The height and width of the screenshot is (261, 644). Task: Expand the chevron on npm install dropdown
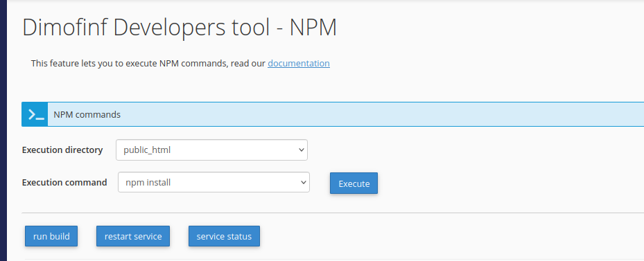303,182
